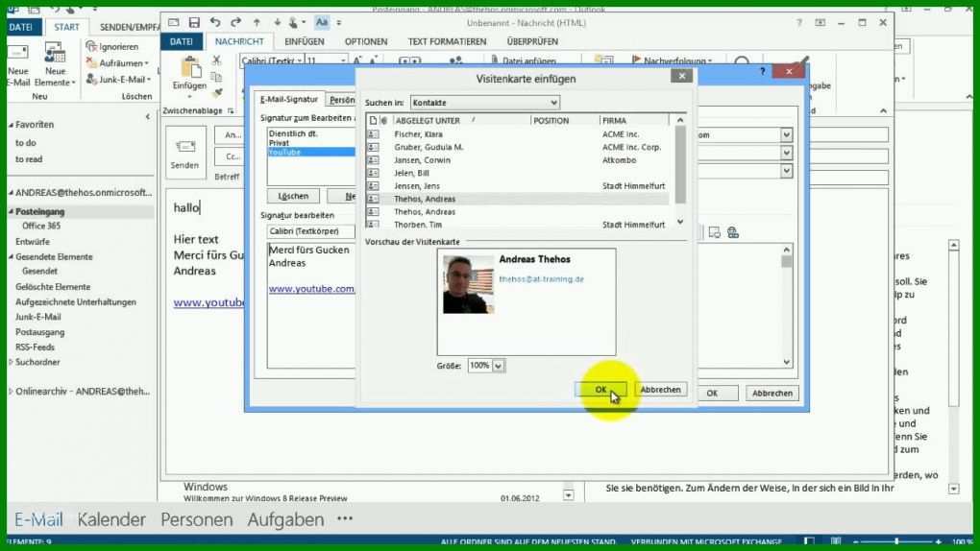
Task: Switch to TEXT FORMATIEREN tab
Action: pos(447,41)
